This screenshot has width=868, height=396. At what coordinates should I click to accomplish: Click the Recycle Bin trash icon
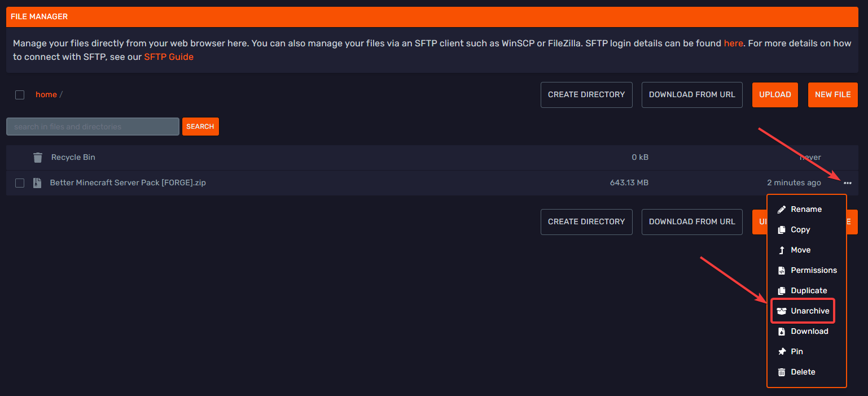point(38,158)
